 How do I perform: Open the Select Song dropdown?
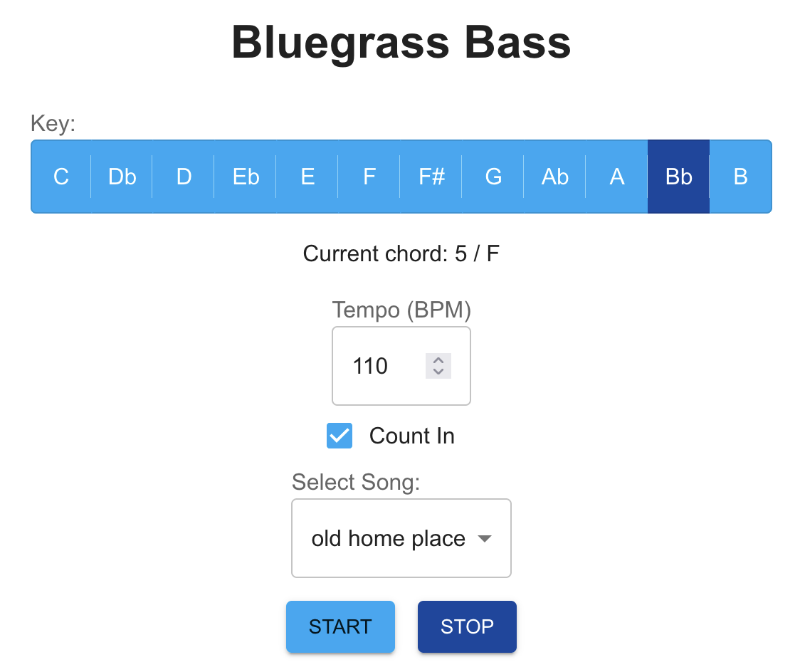[401, 538]
